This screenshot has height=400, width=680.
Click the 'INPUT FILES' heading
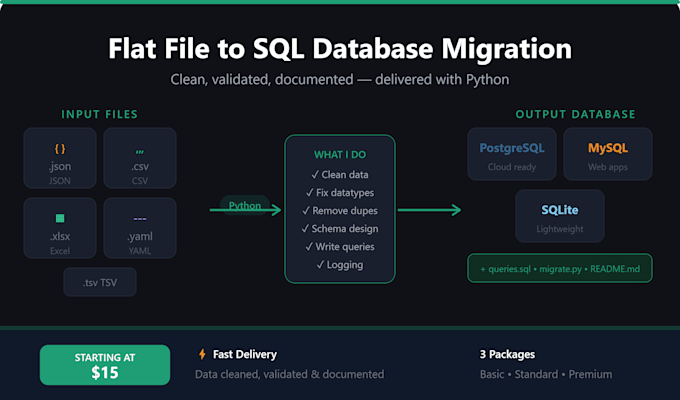click(x=99, y=114)
